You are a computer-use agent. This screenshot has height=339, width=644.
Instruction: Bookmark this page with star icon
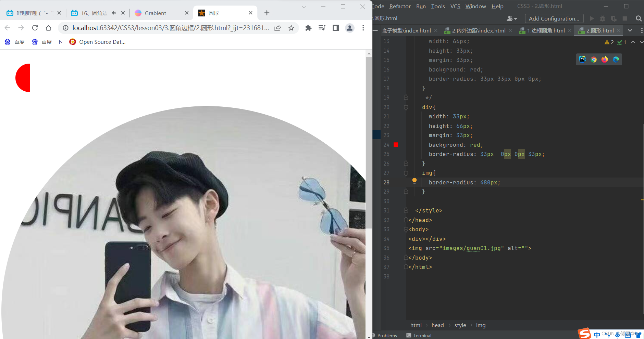[x=291, y=28]
